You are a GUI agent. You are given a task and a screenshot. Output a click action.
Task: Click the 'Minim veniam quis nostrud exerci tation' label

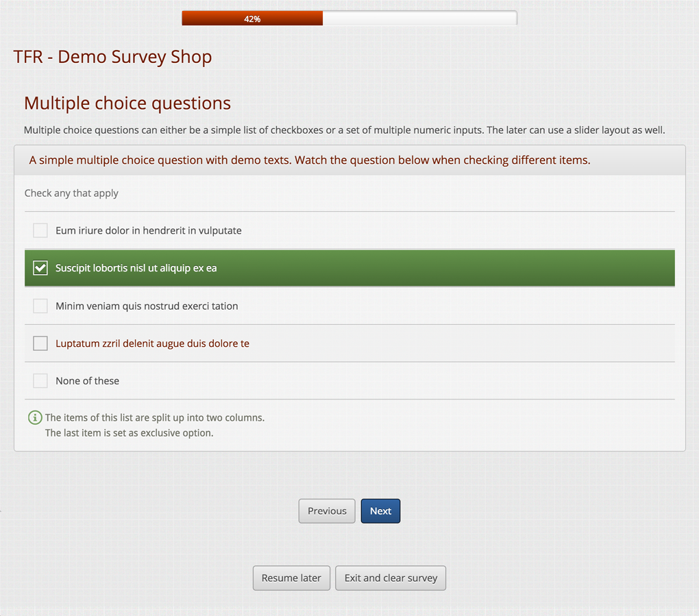click(x=147, y=306)
